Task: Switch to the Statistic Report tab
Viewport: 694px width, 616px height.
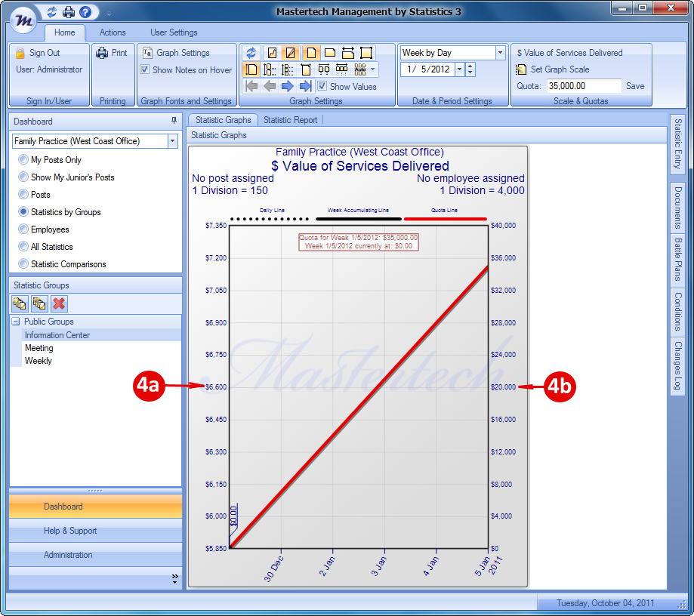Action: (x=290, y=120)
